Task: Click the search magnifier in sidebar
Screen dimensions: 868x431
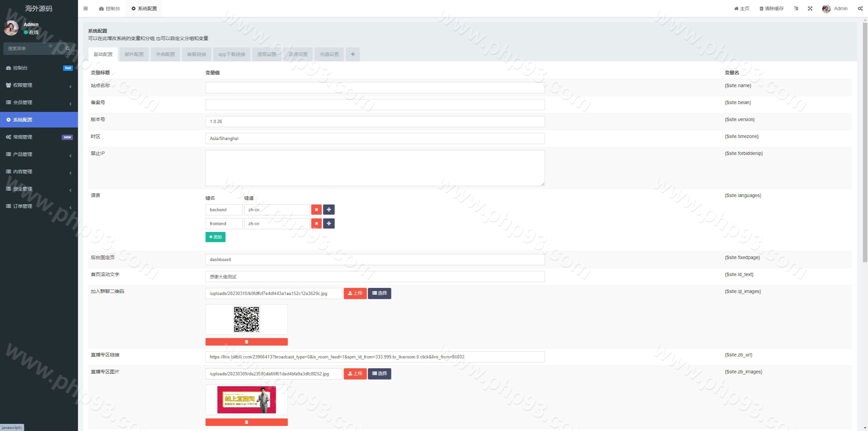Action: (68, 48)
